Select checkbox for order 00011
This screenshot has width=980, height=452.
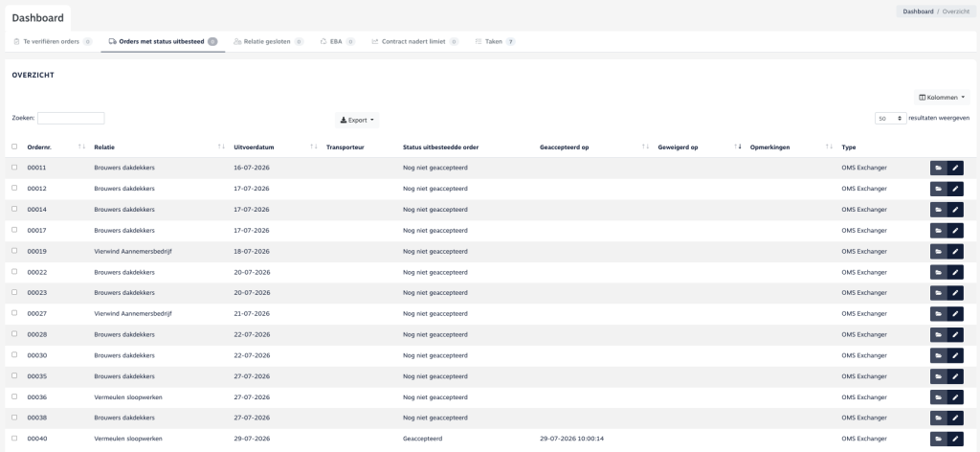point(14,168)
